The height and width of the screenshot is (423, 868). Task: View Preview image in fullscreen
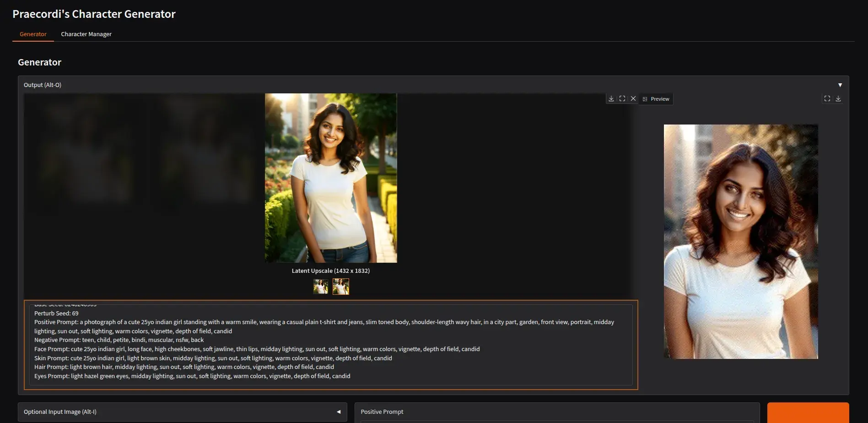827,99
